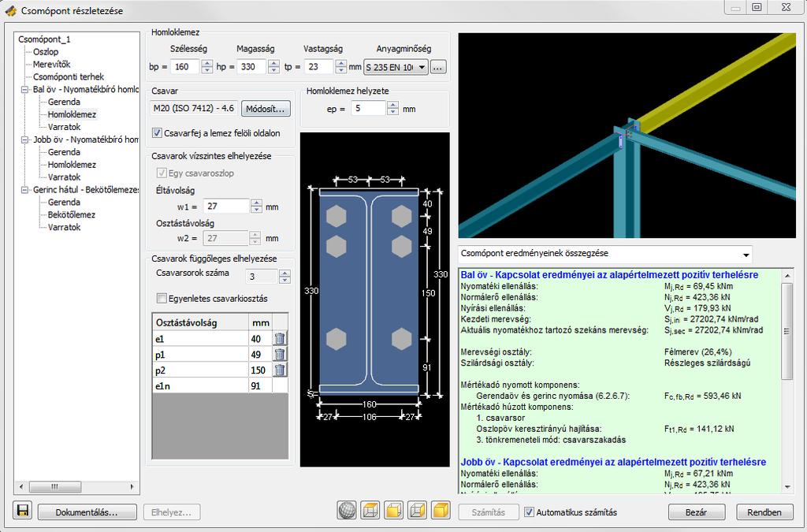Click the Osztástávolság column header

click(201, 322)
